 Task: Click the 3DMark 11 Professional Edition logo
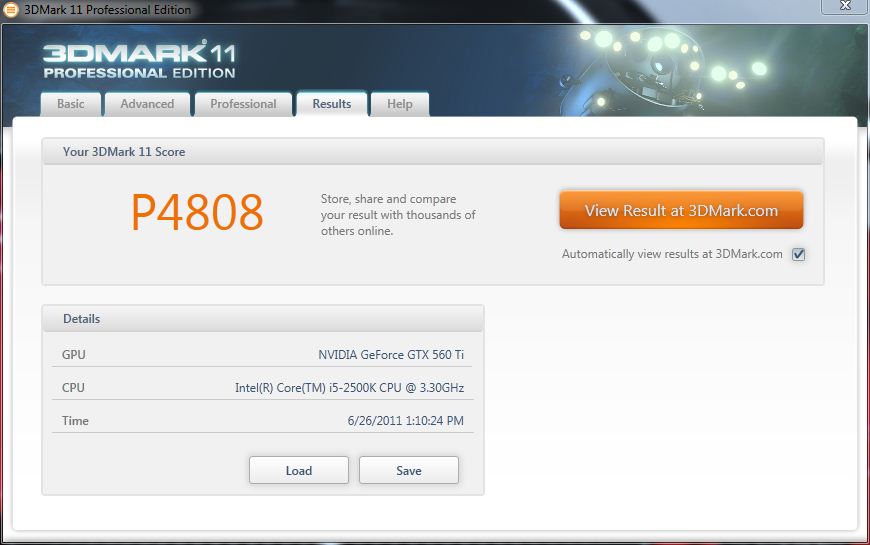[x=139, y=61]
